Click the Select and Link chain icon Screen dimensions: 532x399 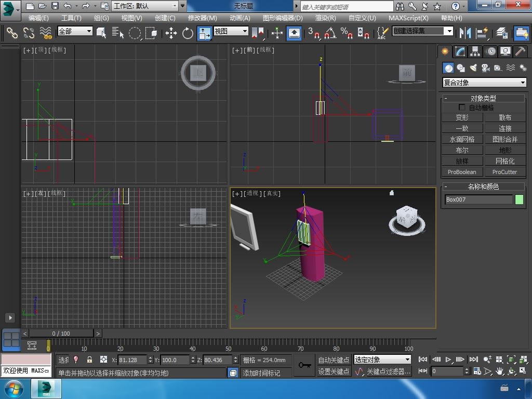click(x=11, y=33)
